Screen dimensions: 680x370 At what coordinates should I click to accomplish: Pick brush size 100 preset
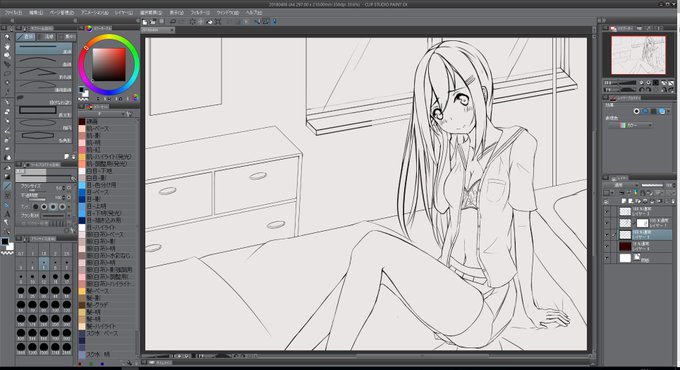pyautogui.click(x=55, y=306)
